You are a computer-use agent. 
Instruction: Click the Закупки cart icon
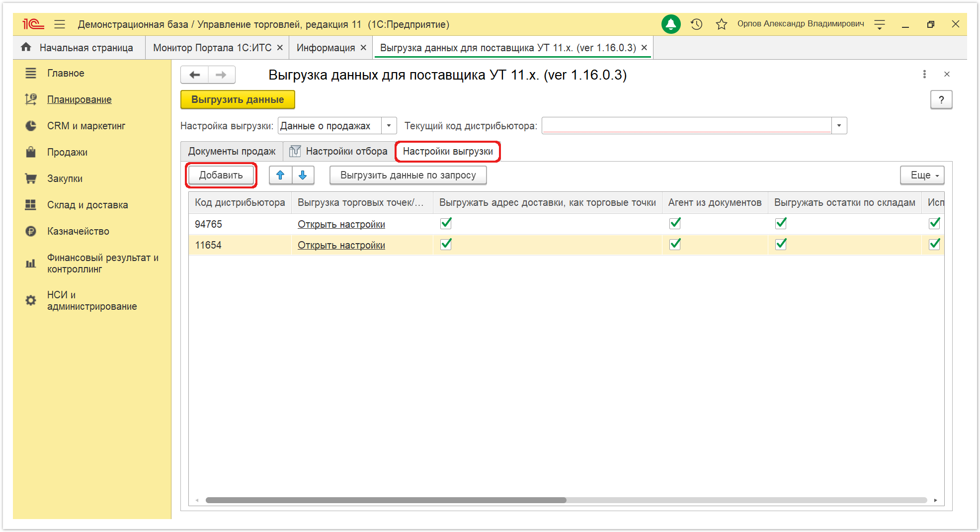coord(31,178)
